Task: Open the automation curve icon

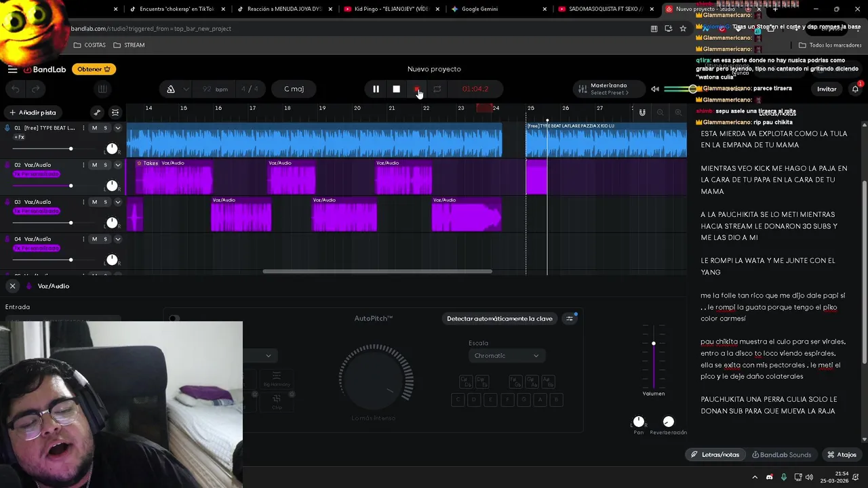Action: point(97,113)
